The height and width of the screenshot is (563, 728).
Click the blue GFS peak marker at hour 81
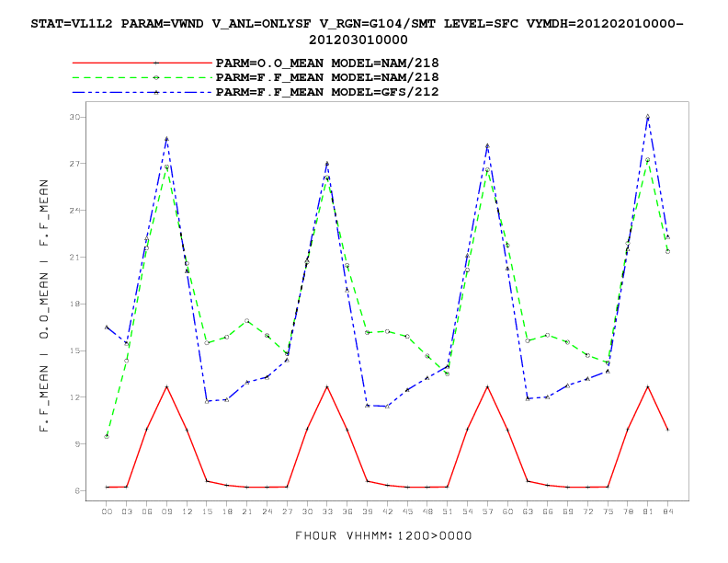pos(648,117)
